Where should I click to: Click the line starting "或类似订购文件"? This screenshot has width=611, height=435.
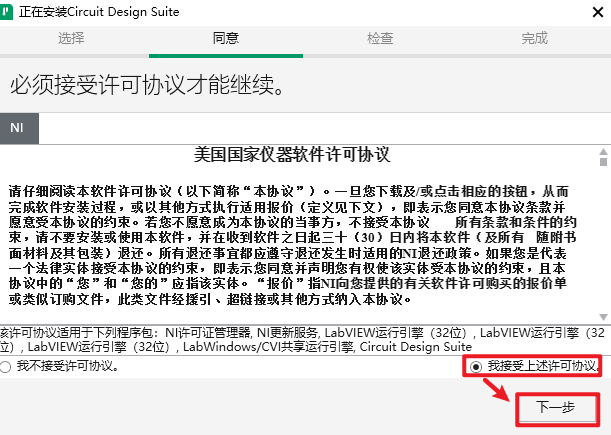pyautogui.click(x=210, y=299)
